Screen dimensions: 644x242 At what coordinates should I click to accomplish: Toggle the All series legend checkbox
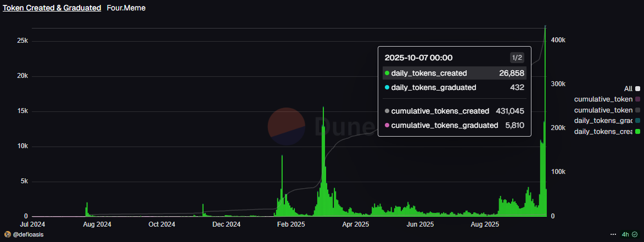point(637,88)
